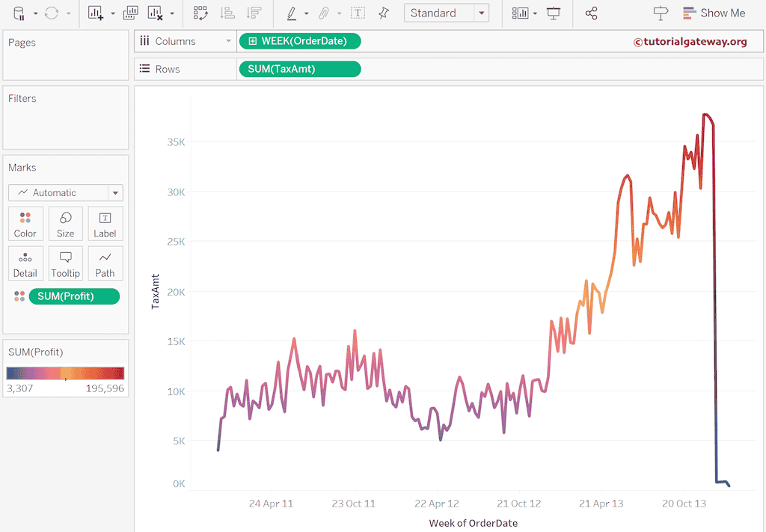Viewport: 766px width, 532px height.
Task: Click the Size button in the Marks card
Action: [65, 223]
